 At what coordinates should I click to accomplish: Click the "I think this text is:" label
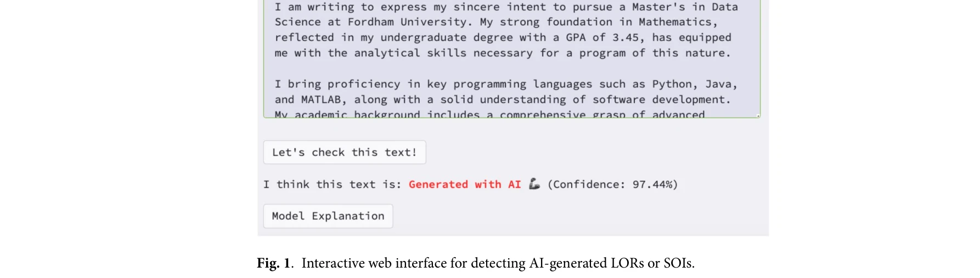tap(332, 184)
